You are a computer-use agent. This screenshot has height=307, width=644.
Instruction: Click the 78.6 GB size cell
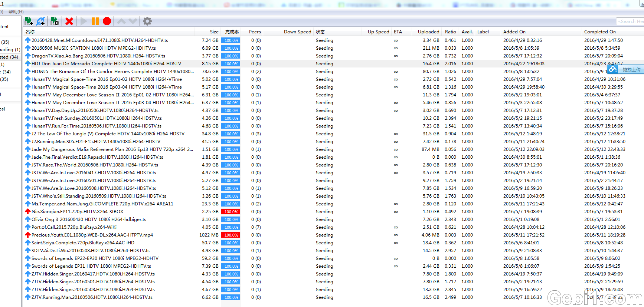210,71
